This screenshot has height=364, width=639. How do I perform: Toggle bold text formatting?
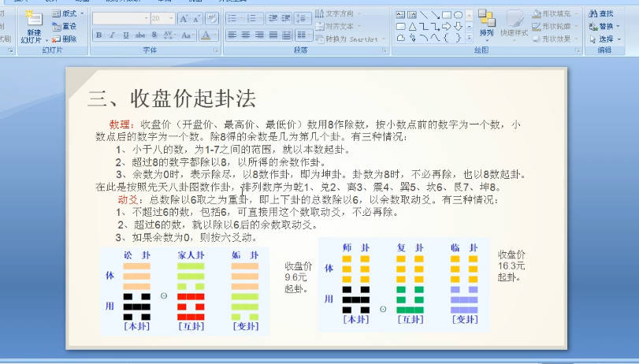pyautogui.click(x=98, y=35)
